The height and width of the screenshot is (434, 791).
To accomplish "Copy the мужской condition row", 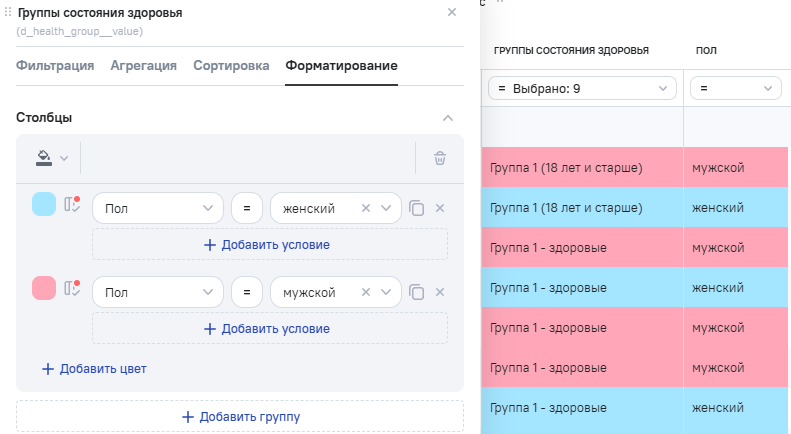I will tap(417, 293).
